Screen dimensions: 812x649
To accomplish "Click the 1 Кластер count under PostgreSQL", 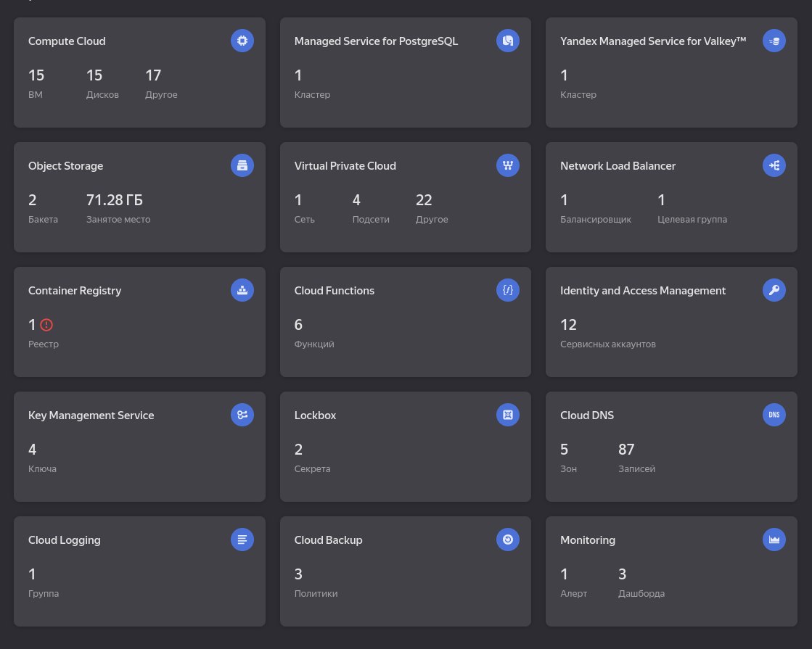I will tap(312, 83).
